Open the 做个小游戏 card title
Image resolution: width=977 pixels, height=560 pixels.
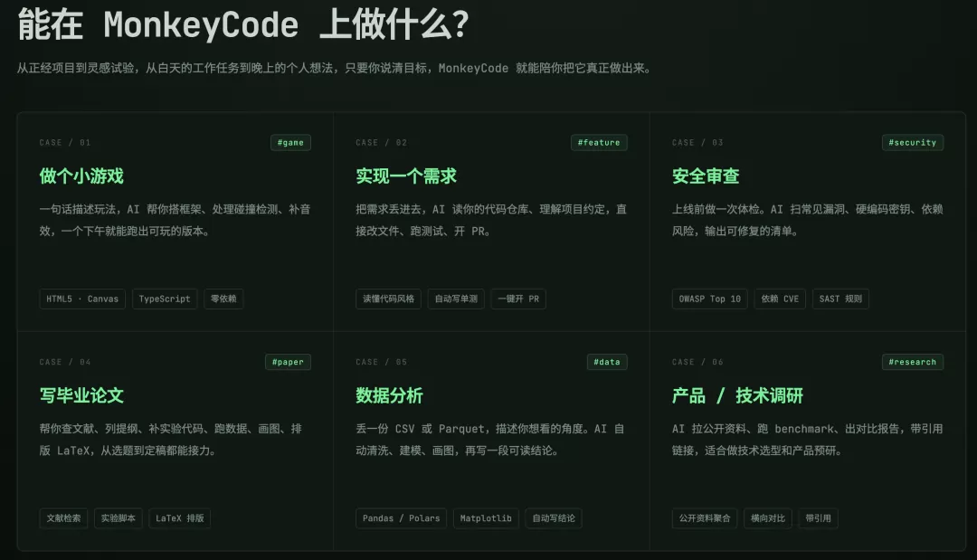[x=81, y=176]
